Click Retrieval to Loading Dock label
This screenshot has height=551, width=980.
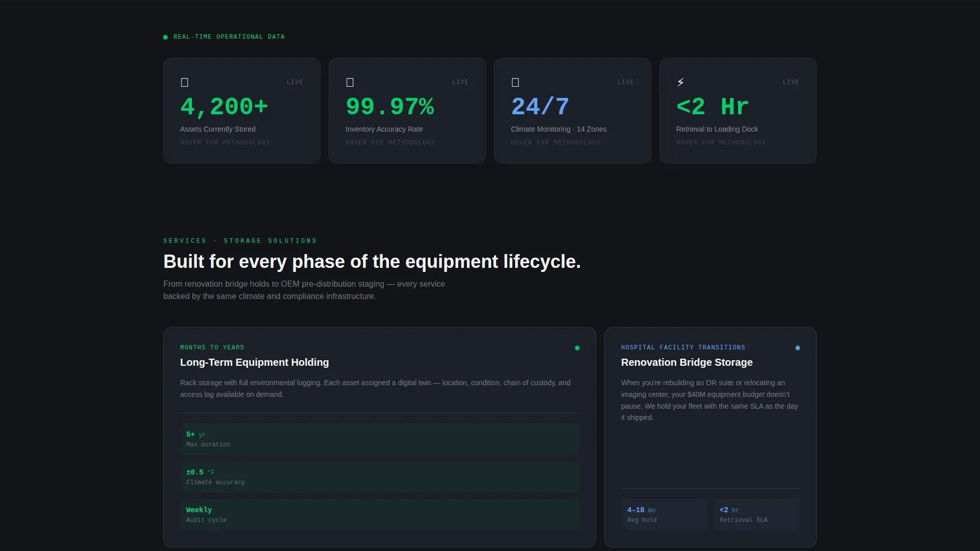pos(717,129)
